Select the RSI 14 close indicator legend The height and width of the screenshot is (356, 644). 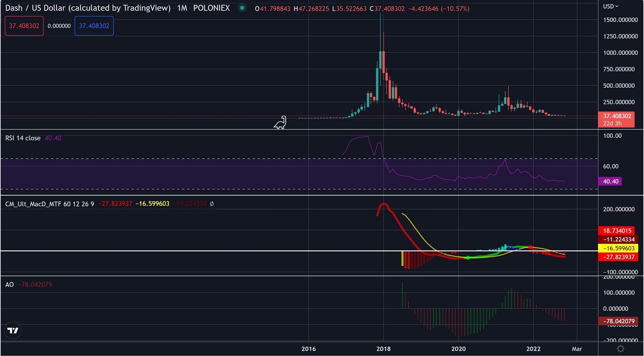click(23, 138)
